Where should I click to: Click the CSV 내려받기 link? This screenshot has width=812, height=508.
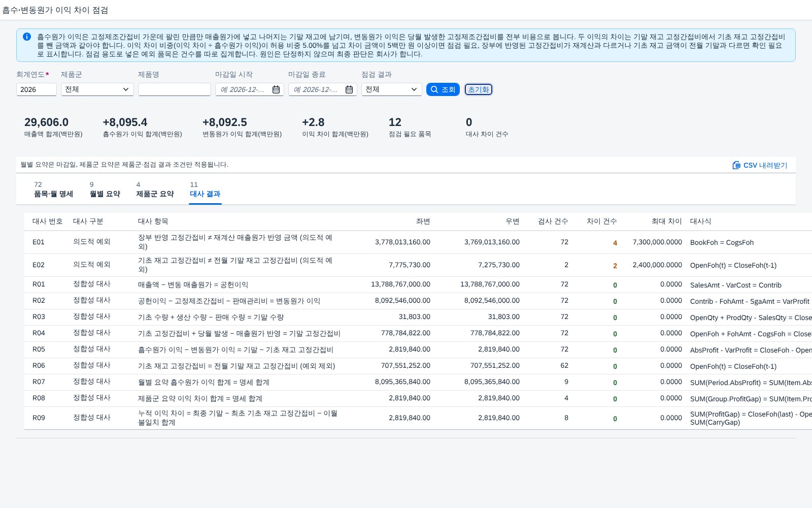tap(760, 165)
